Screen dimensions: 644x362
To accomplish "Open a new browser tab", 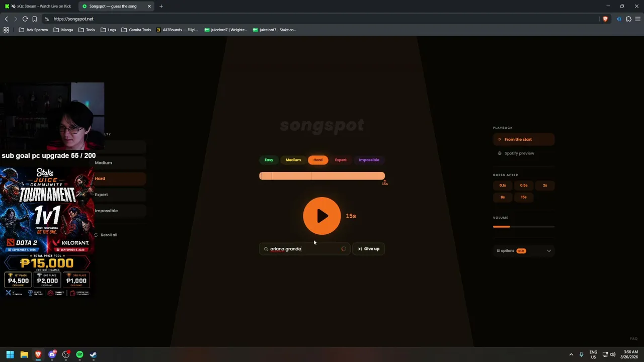I will click(x=161, y=6).
